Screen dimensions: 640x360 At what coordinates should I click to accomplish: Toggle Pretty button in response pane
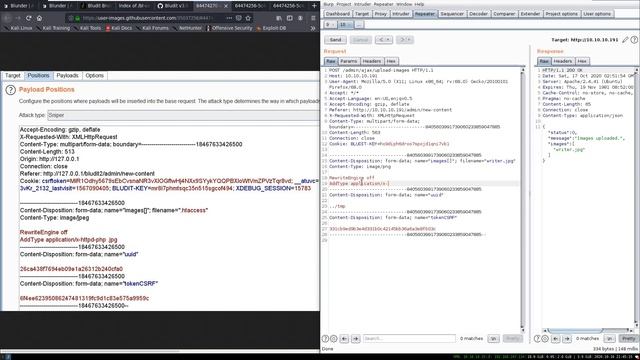(629, 338)
